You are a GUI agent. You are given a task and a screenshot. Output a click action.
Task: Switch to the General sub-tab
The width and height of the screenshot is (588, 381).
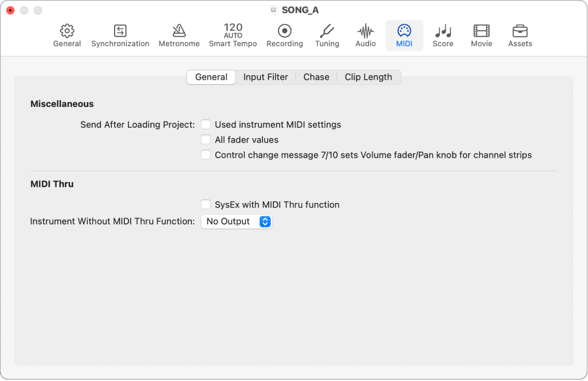coord(211,77)
